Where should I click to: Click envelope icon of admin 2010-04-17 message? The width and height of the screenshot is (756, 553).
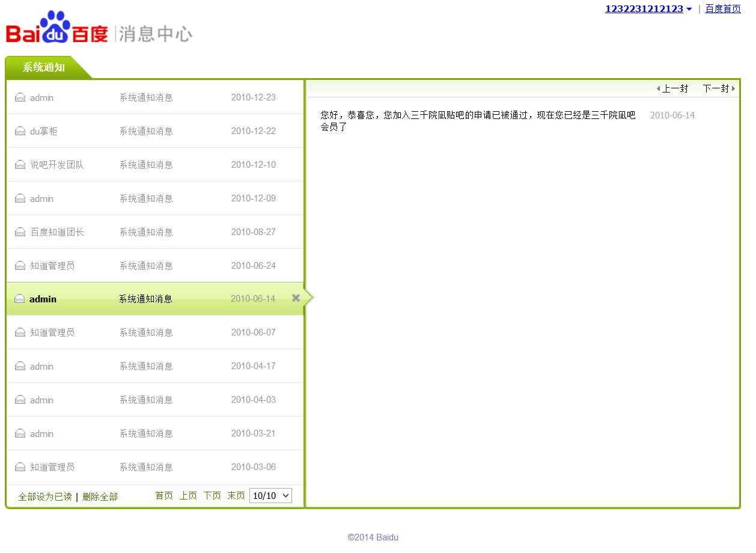pyautogui.click(x=20, y=366)
